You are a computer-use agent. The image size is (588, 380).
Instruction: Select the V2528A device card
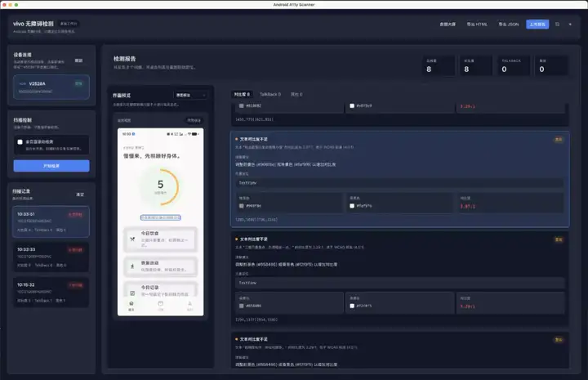51,87
